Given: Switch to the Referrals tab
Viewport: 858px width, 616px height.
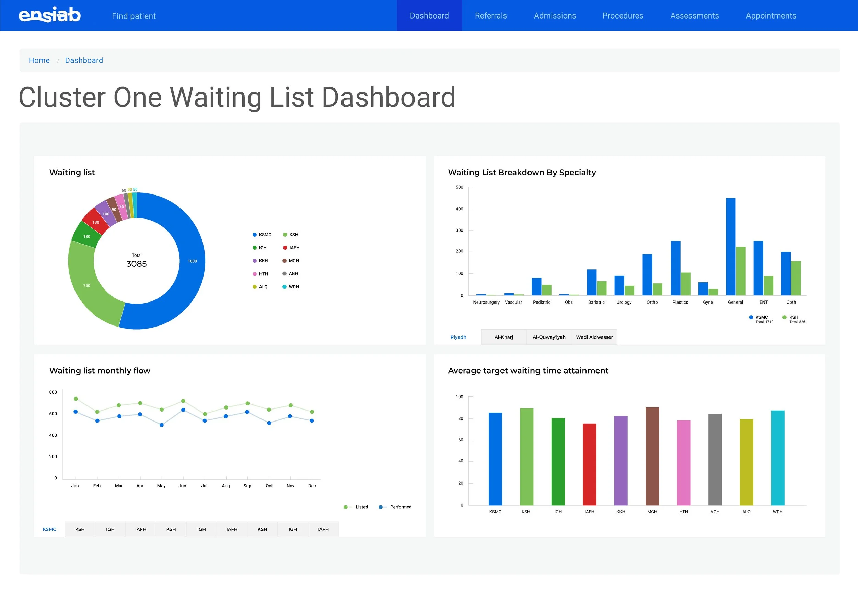Looking at the screenshot, I should 491,15.
